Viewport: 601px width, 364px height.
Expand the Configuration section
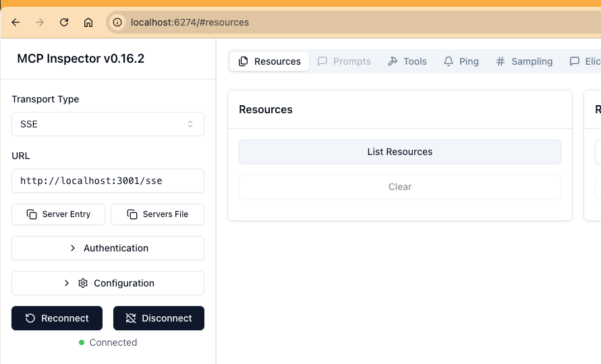(x=108, y=283)
